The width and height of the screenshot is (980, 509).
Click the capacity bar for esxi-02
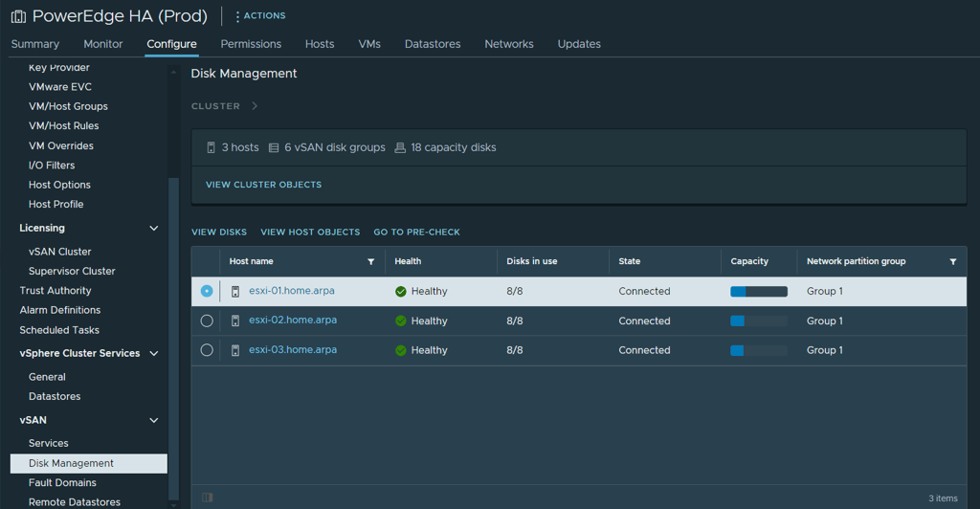(x=759, y=321)
